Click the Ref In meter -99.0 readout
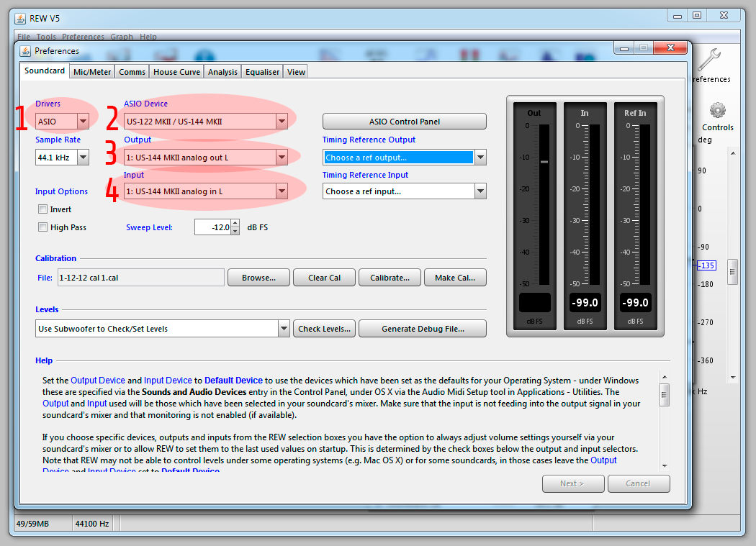 pyautogui.click(x=636, y=303)
